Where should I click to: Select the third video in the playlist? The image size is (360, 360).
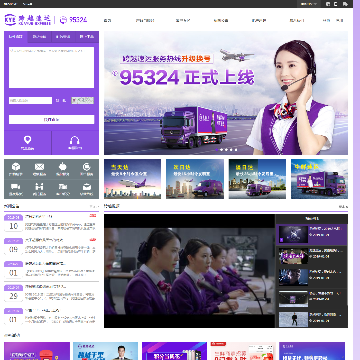[x=312, y=277]
